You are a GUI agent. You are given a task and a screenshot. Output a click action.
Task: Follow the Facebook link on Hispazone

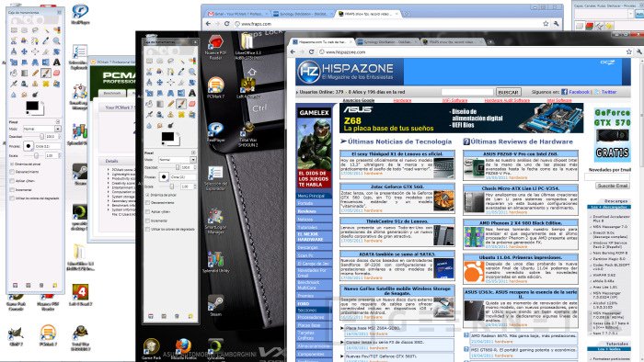pos(579,92)
